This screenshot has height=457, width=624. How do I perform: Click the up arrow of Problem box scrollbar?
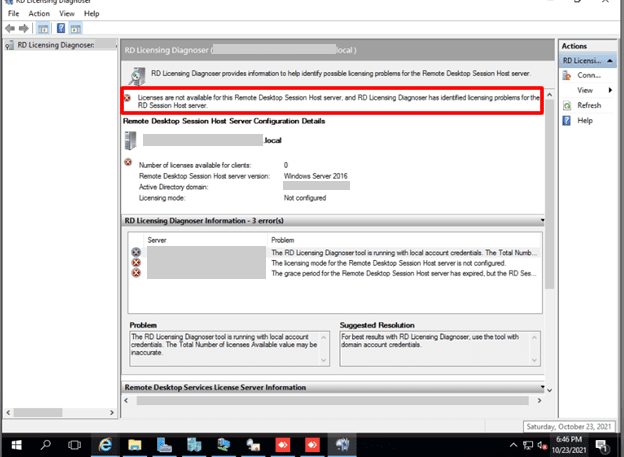click(x=324, y=337)
